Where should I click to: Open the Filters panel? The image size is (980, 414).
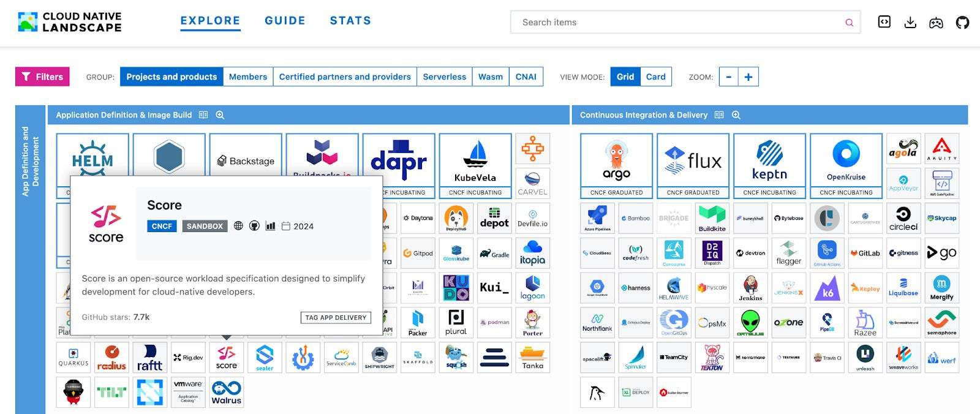[x=42, y=77]
